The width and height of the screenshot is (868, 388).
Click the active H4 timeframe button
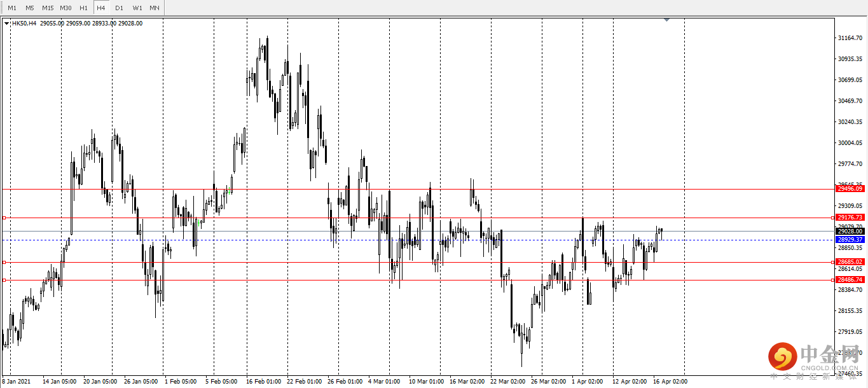tap(101, 8)
